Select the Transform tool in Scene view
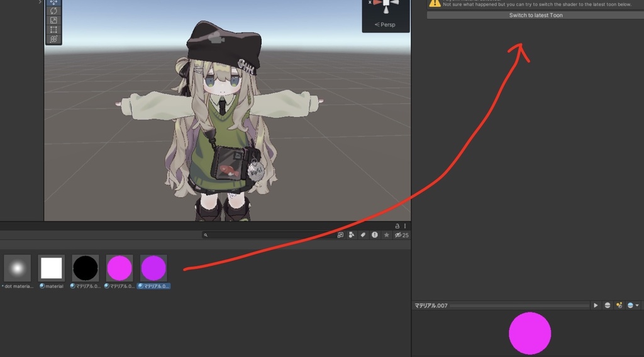 coord(53,39)
